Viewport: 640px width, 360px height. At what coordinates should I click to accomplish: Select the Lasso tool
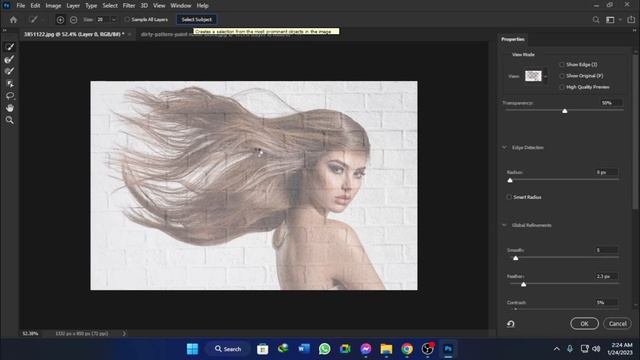point(10,96)
